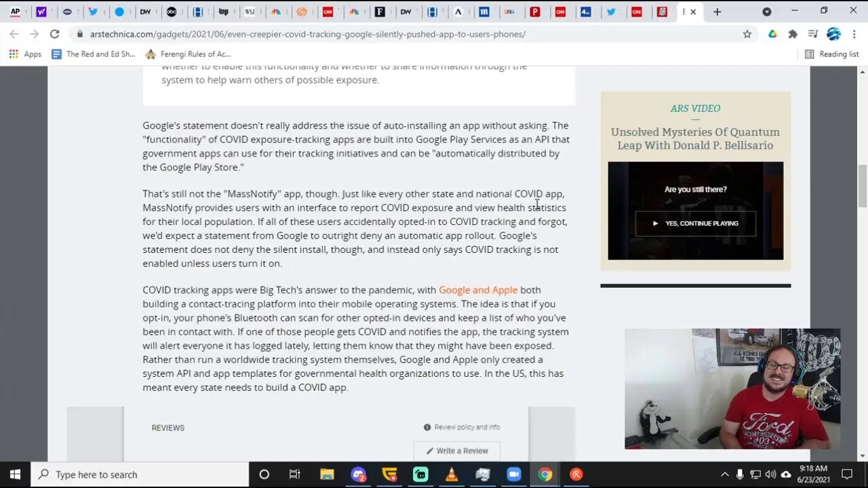The image size is (868, 488).
Task: Open File Explorer from taskbar
Action: click(327, 474)
